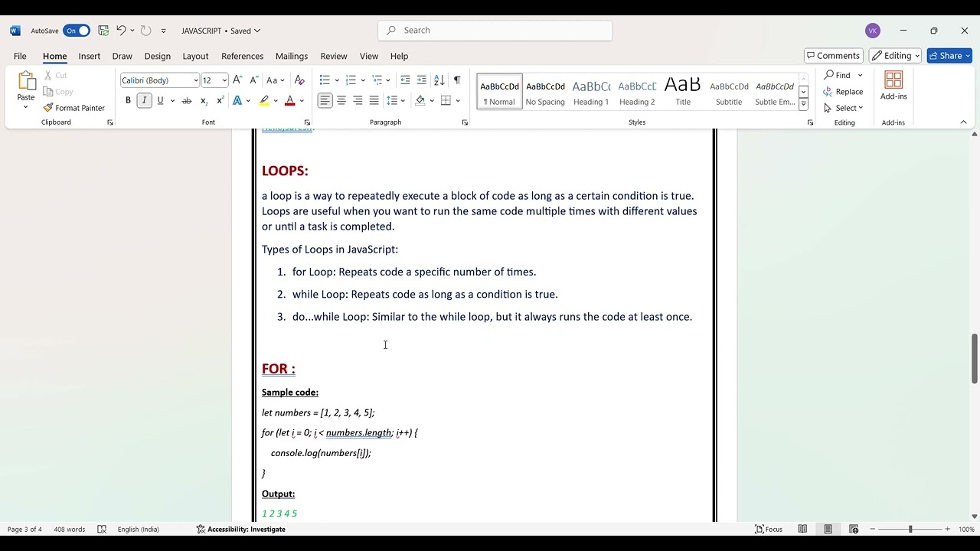980x551 pixels.
Task: Click the Redo icon
Action: 145,31
